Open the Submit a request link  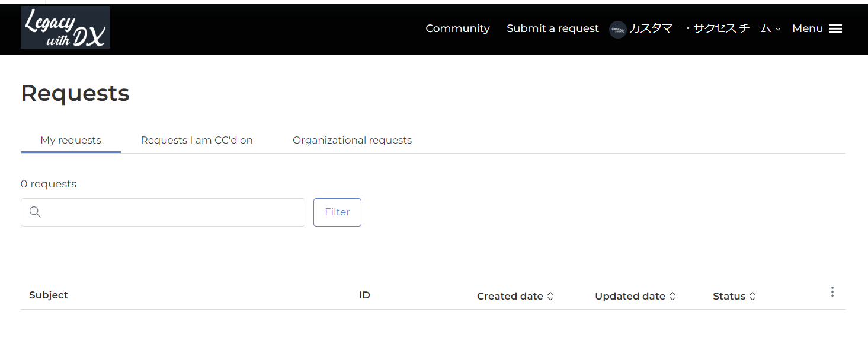click(x=553, y=28)
